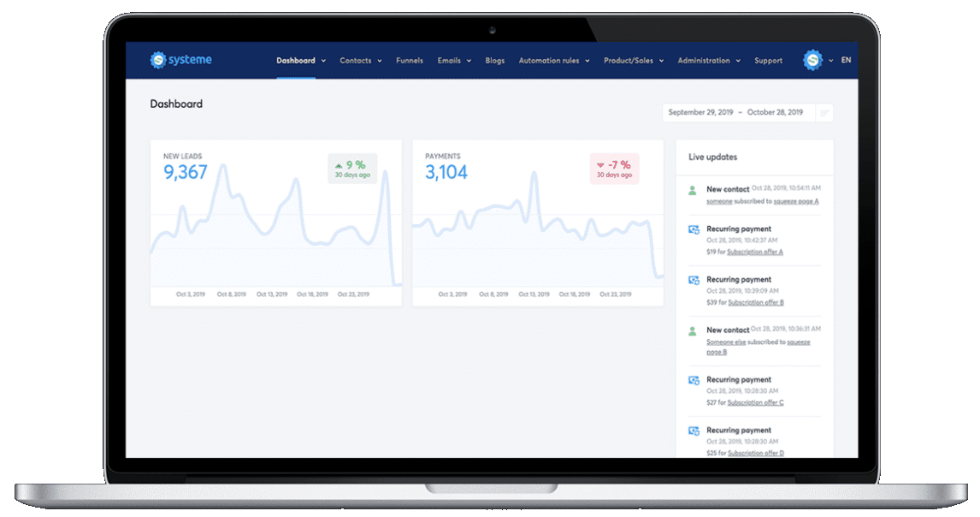Screen dimensions: 980x517
Task: Open the Automation rules dropdown
Action: point(554,61)
